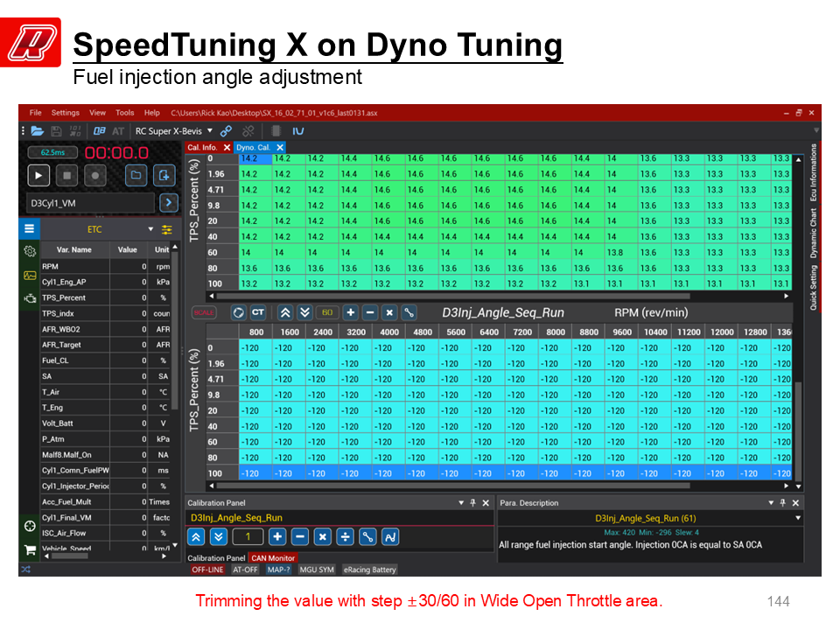Click the save disk icon in toolbar
This screenshot has width=840, height=630.
tap(56, 130)
